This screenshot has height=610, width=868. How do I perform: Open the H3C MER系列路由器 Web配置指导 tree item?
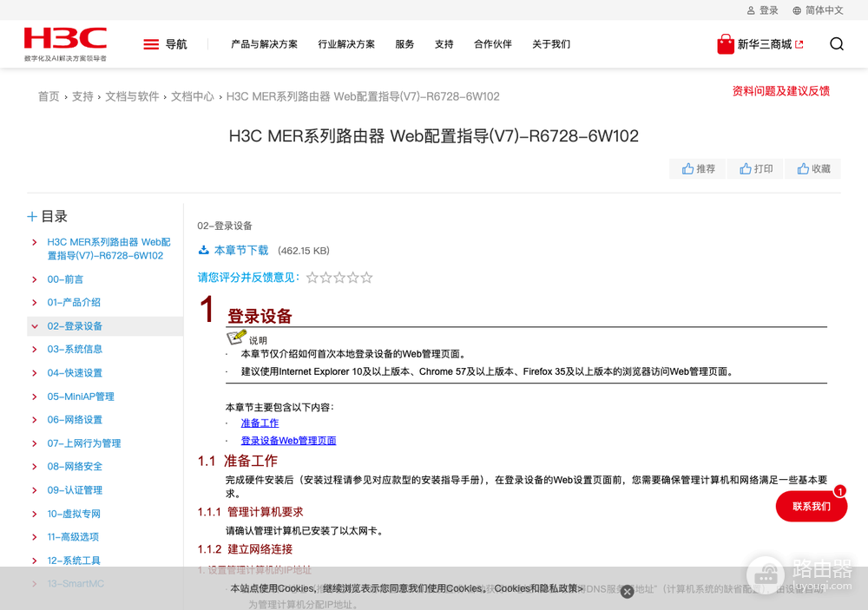click(108, 248)
